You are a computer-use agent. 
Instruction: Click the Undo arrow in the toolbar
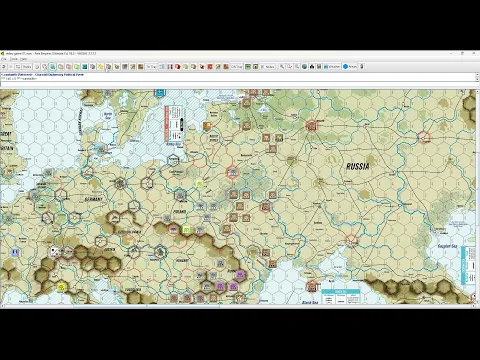pos(3,67)
